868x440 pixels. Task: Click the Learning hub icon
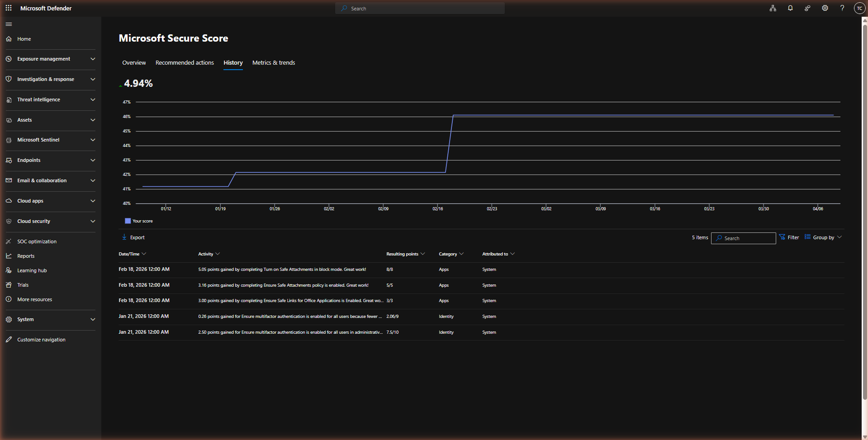(x=9, y=270)
